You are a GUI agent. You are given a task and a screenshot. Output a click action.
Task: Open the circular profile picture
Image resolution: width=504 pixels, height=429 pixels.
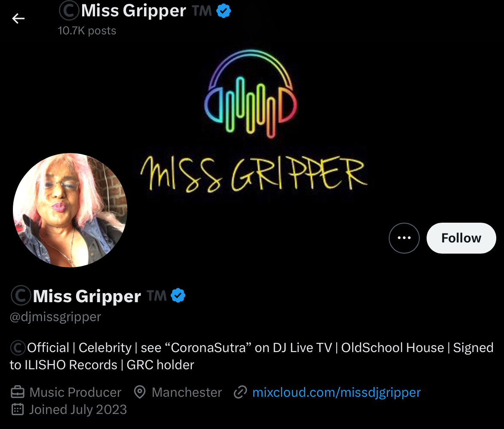point(70,210)
